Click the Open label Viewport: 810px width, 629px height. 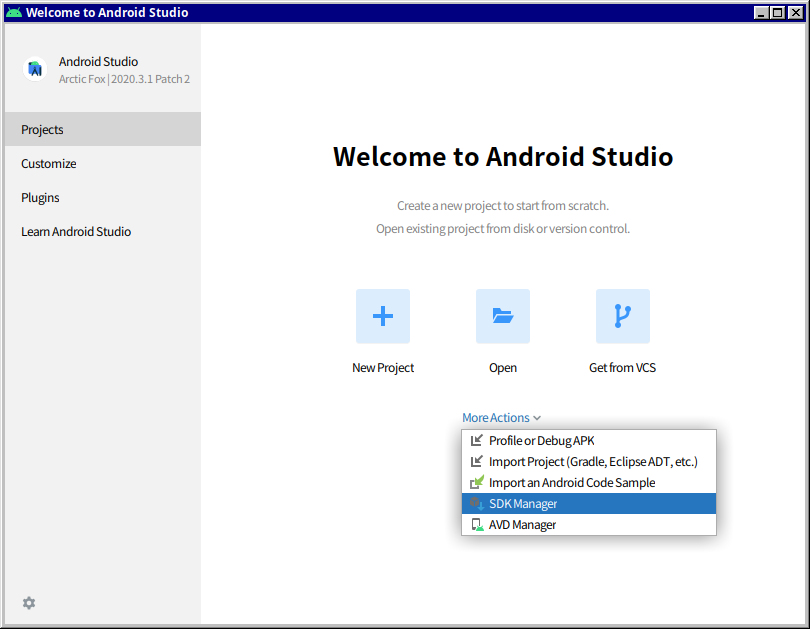(503, 368)
